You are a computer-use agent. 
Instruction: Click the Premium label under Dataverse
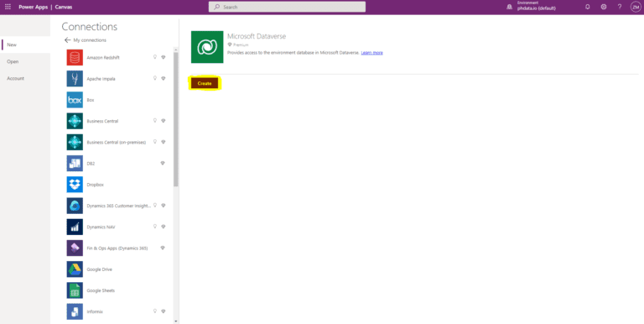(x=241, y=44)
